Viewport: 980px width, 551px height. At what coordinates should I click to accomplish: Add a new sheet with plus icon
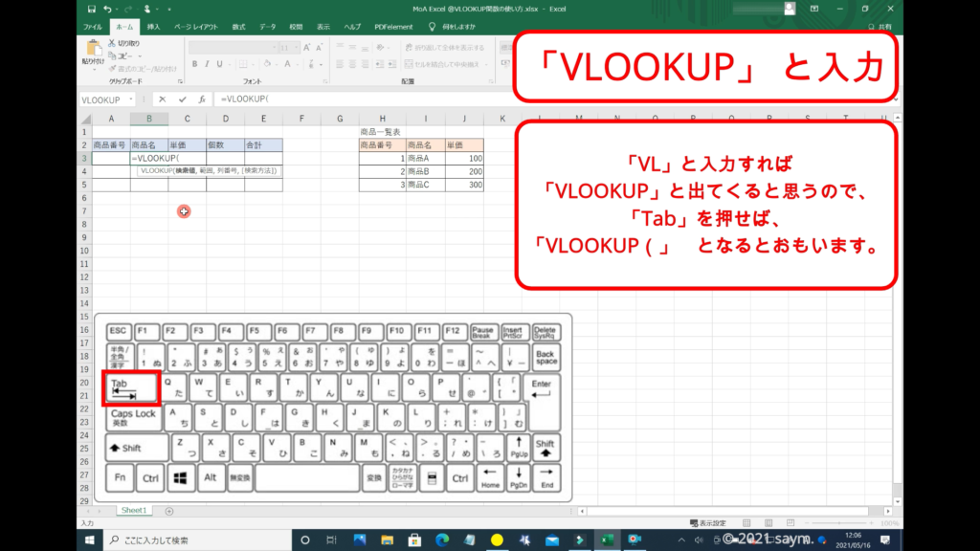[x=169, y=511]
